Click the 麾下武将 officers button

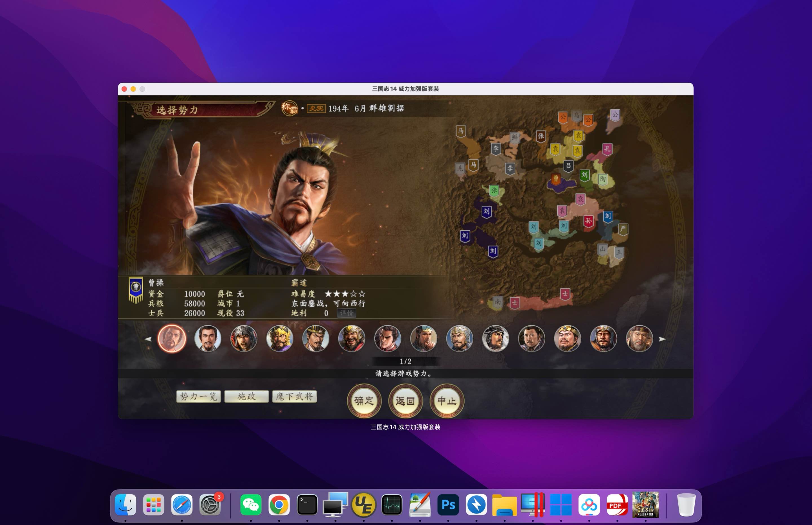click(x=294, y=396)
